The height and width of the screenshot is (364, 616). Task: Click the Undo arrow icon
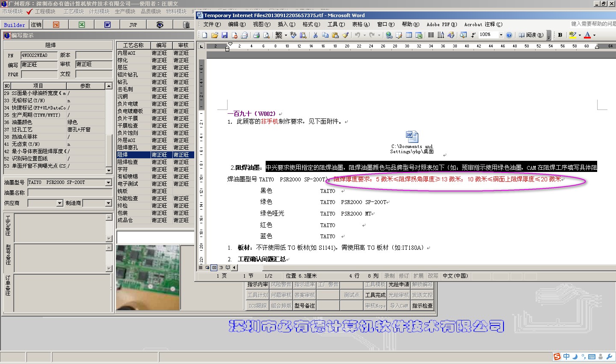point(357,35)
